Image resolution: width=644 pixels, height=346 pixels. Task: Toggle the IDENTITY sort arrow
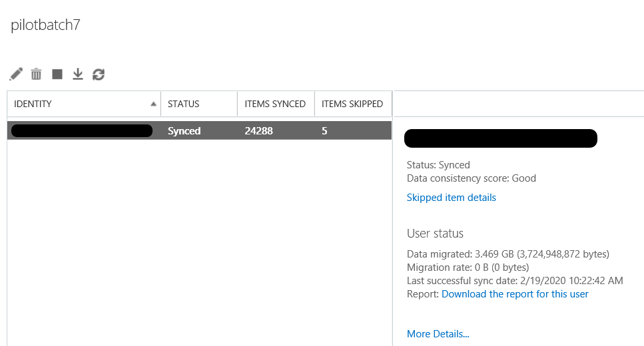pyautogui.click(x=153, y=104)
